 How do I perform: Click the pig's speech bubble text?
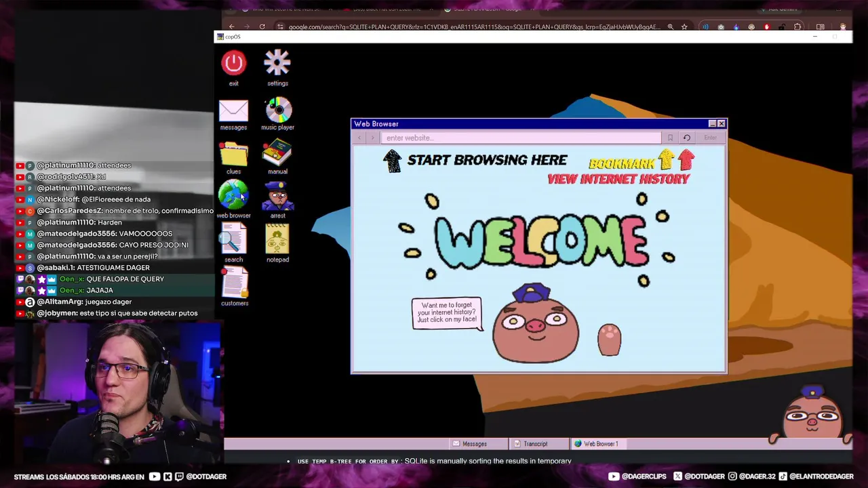click(447, 312)
